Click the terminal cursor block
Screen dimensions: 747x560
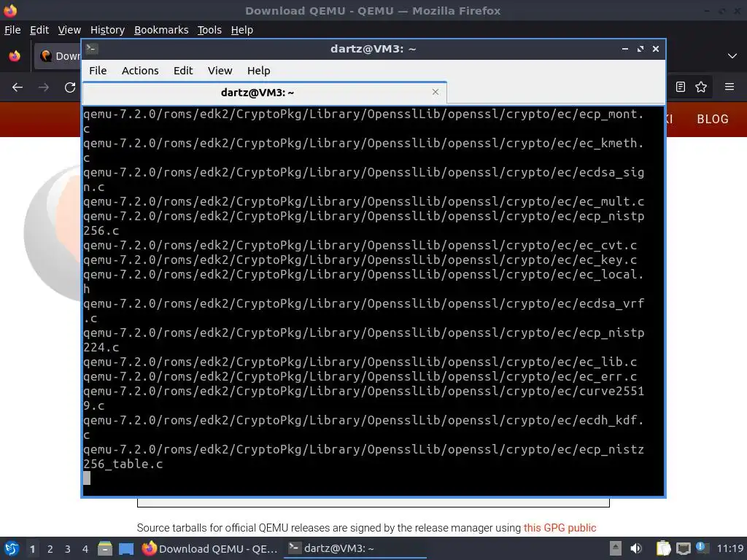87,478
